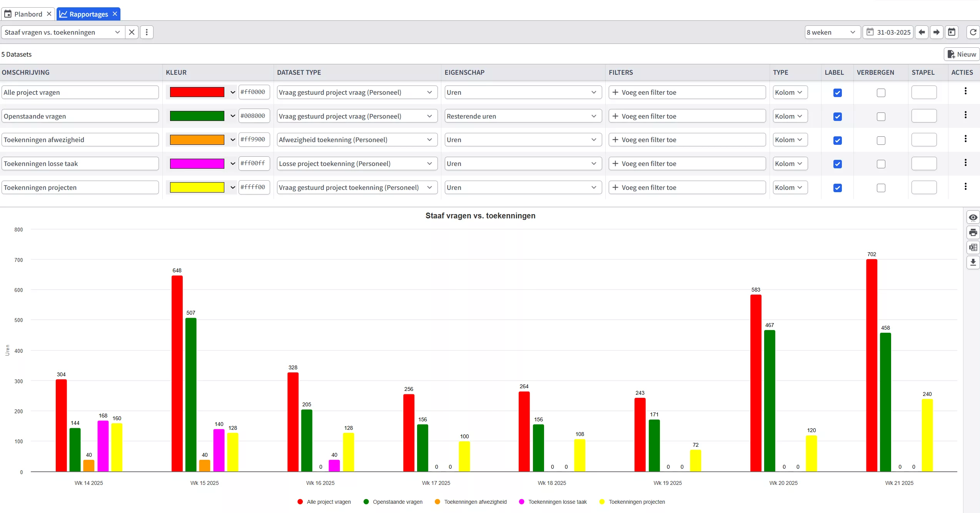Switch to the Planbord tab
This screenshot has width=980, height=513.
click(x=28, y=14)
